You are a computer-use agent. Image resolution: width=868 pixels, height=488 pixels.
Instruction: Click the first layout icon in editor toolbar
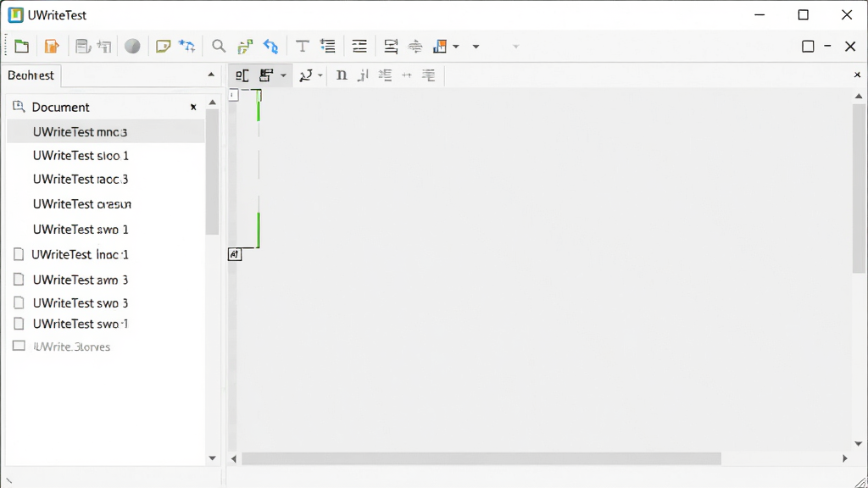click(242, 75)
